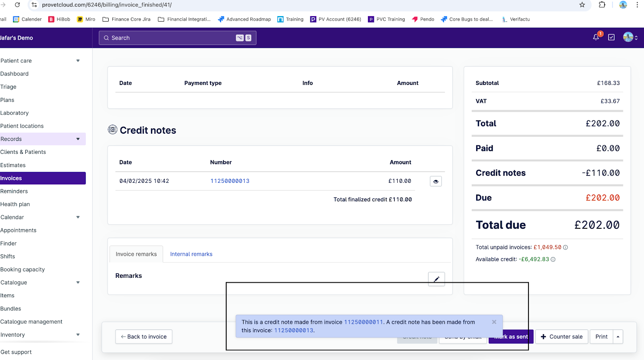Collapse the Records sidebar section
644x360 pixels.
(x=78, y=139)
